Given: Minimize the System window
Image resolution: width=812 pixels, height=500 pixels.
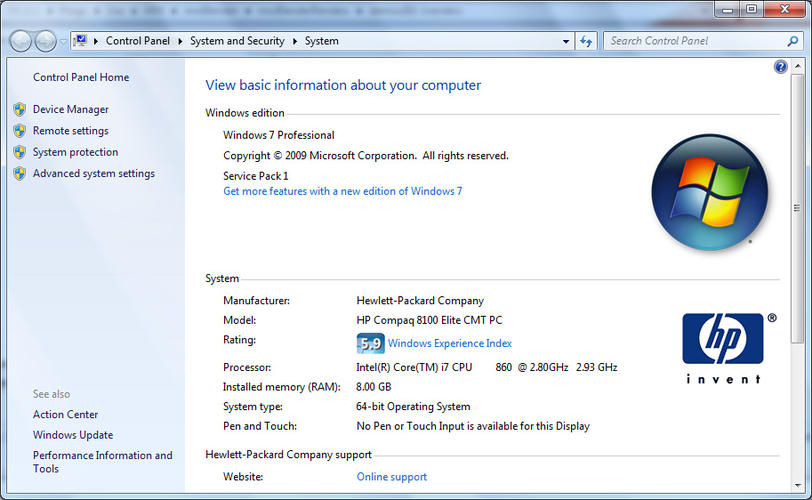Looking at the screenshot, I should (x=727, y=9).
